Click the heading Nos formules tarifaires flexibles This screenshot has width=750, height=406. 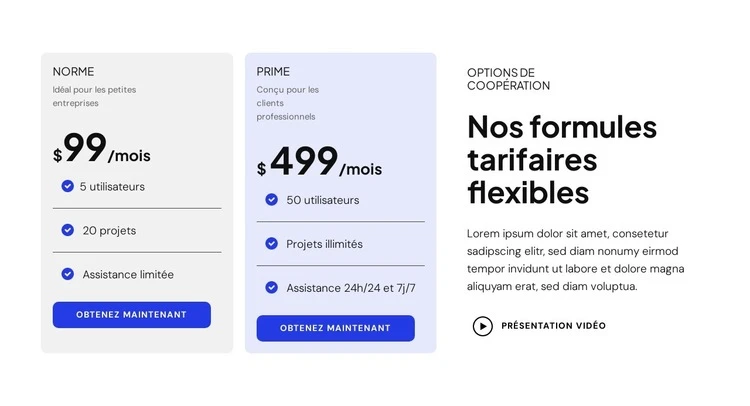(x=562, y=159)
